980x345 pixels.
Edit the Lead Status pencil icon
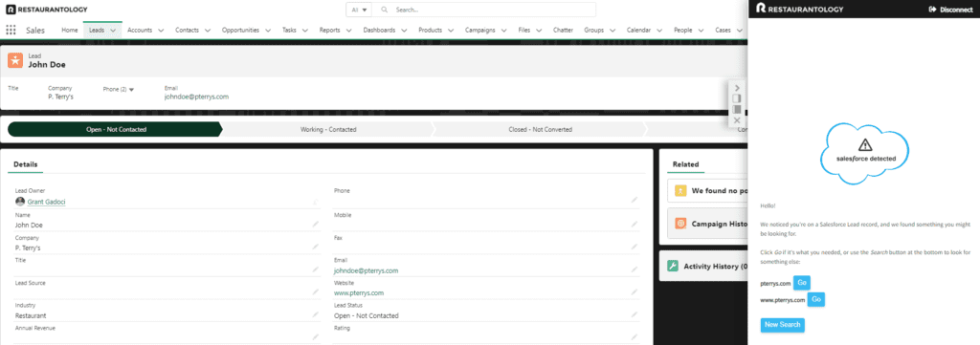(x=635, y=315)
